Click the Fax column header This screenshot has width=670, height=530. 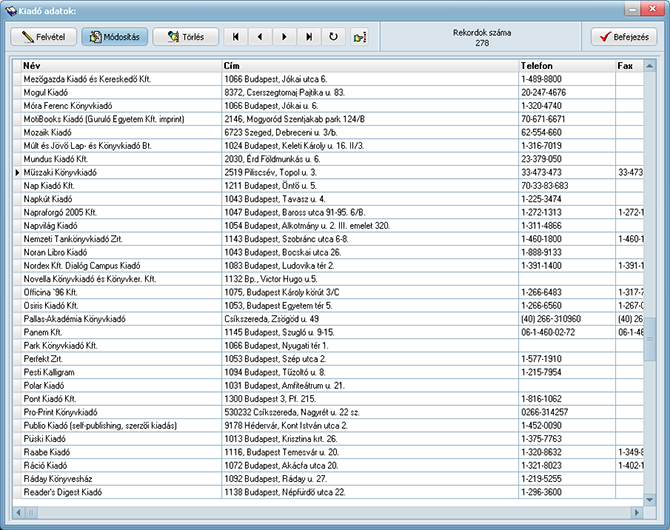630,66
